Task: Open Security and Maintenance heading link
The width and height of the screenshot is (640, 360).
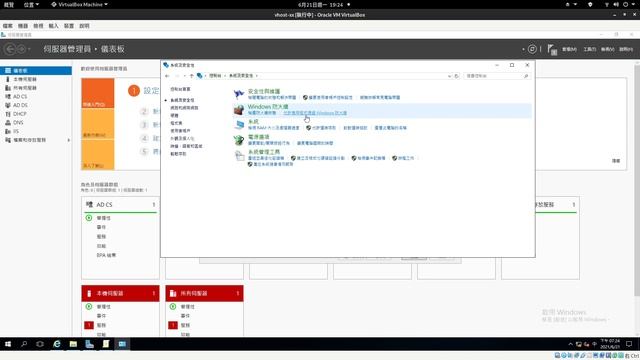Action: 264,91
